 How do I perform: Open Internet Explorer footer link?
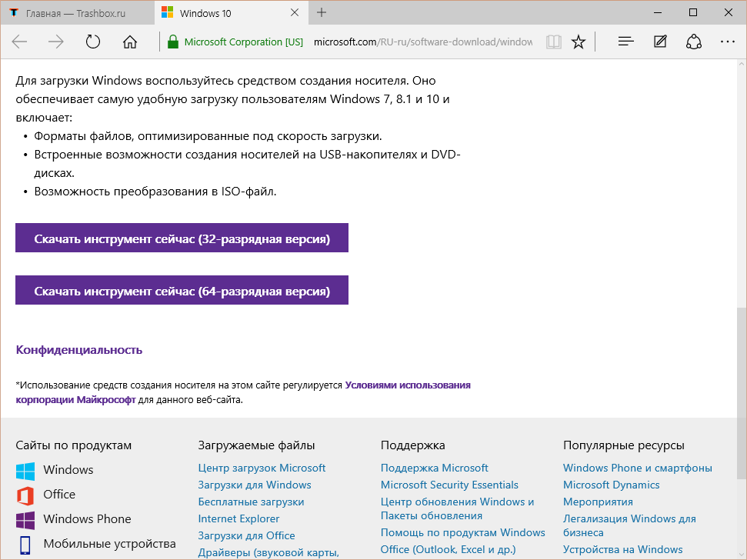238,518
